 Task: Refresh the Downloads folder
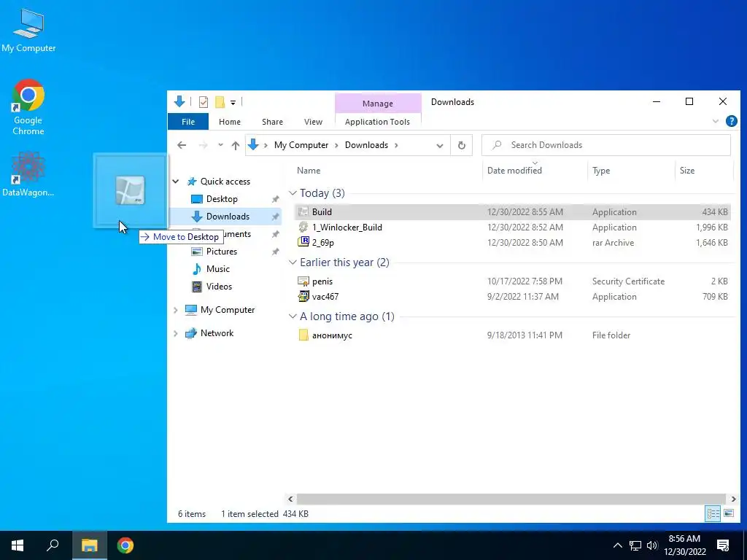(462, 145)
